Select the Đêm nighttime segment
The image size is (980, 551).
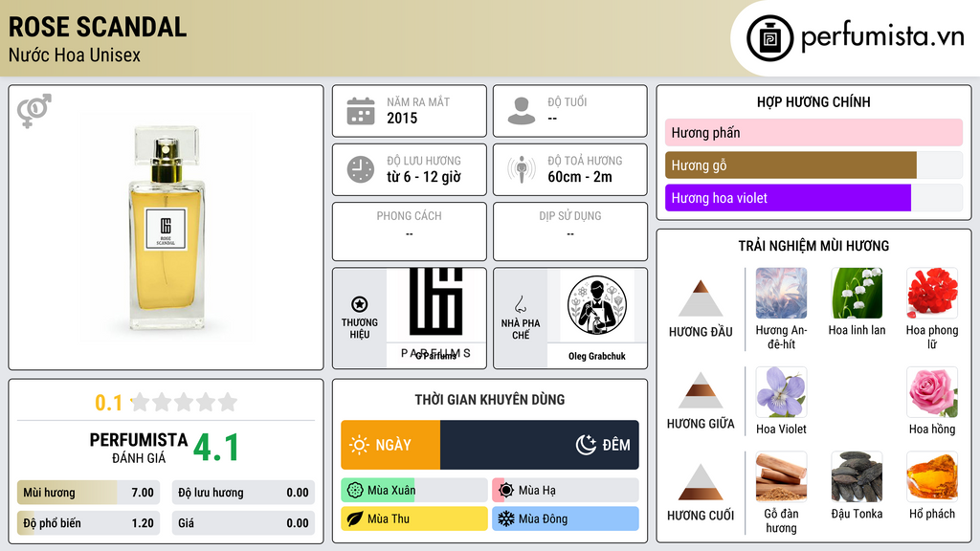(540, 445)
